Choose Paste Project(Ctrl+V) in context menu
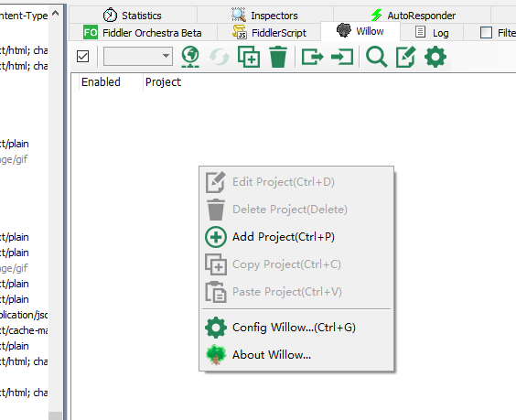 click(x=296, y=292)
